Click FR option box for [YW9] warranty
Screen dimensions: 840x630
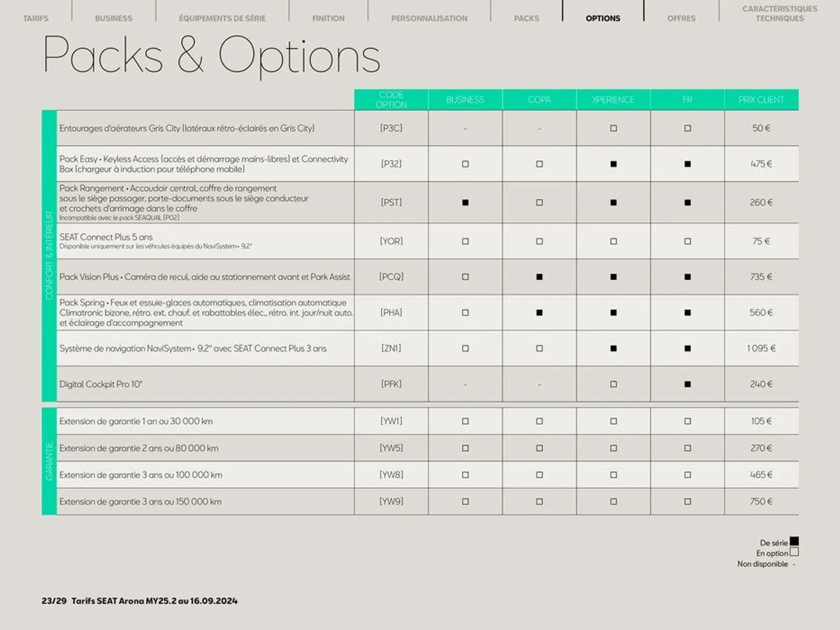(688, 502)
